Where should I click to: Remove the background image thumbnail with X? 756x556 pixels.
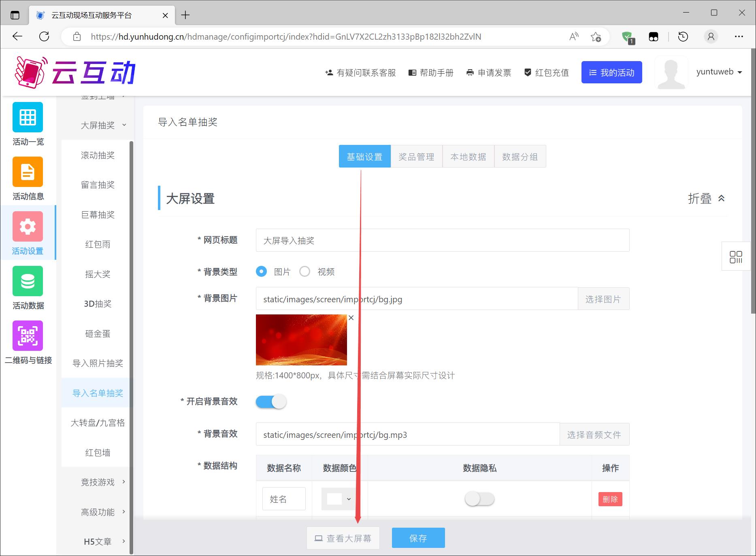coord(351,318)
